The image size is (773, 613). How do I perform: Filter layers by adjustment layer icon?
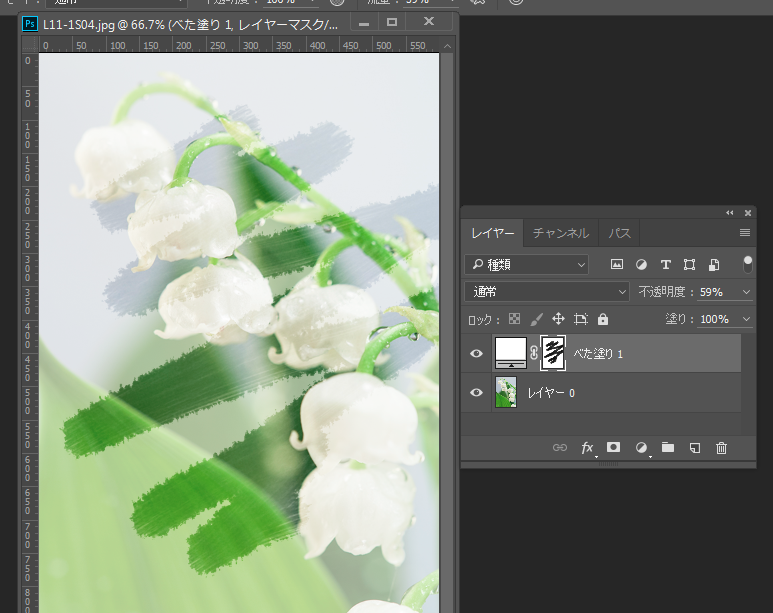[641, 264]
